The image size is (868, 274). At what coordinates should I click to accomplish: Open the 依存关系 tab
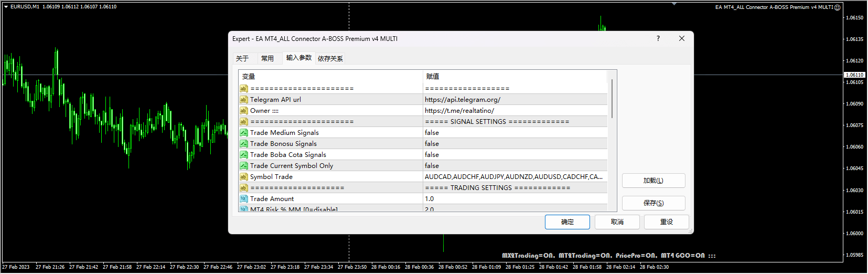330,58
